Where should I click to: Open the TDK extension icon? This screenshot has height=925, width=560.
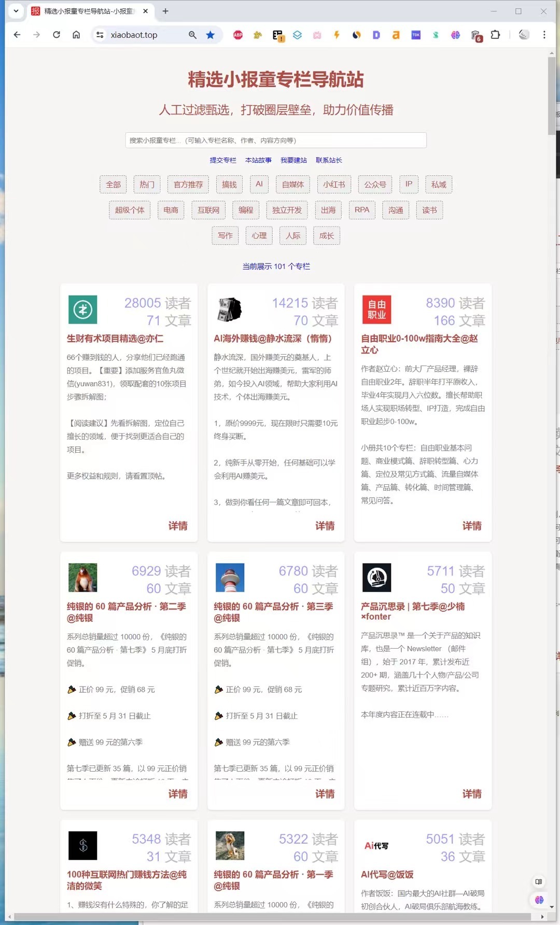tap(416, 35)
